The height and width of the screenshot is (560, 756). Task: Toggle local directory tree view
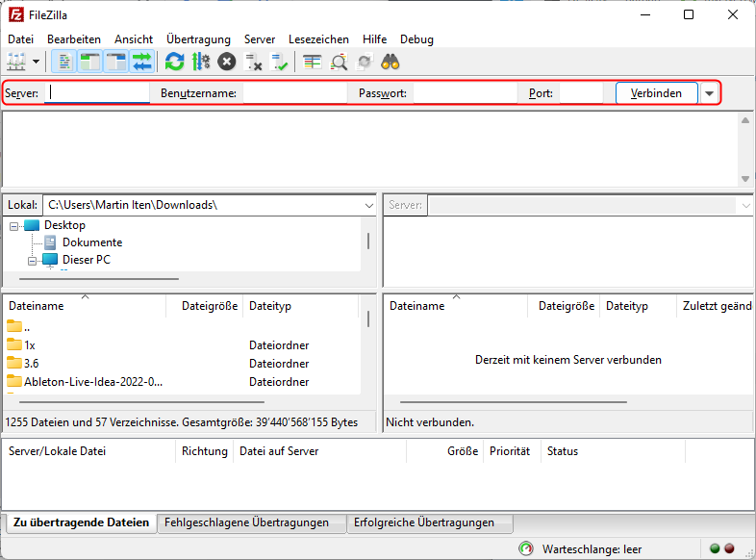coord(90,62)
